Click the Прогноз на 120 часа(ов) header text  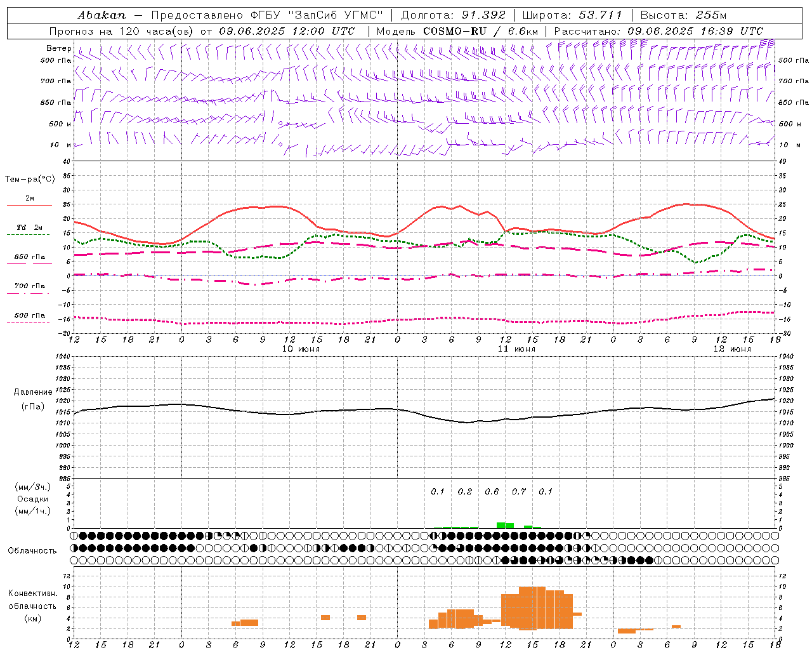pos(122,31)
